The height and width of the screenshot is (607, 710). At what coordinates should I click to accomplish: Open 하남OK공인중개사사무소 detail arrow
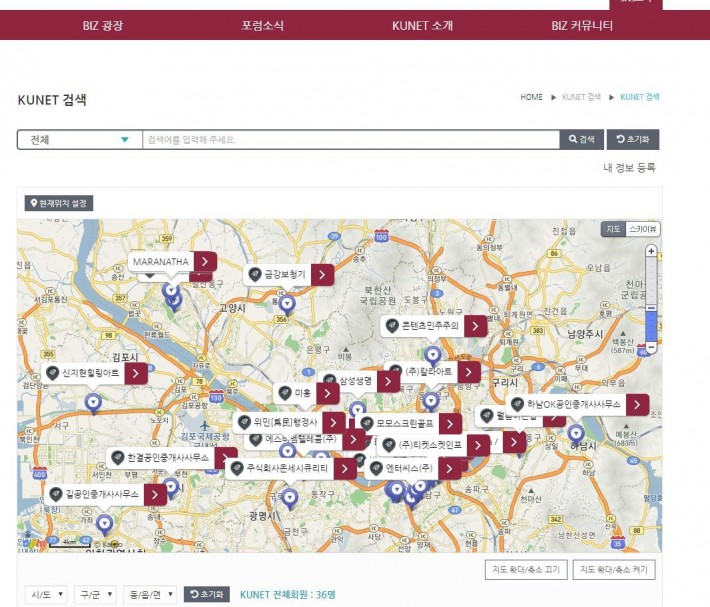(637, 405)
